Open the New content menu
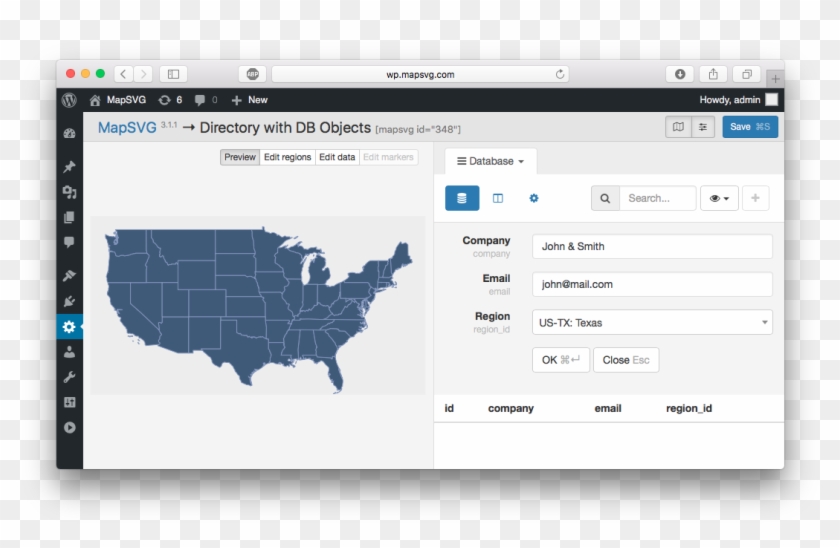This screenshot has width=840, height=548. point(250,100)
